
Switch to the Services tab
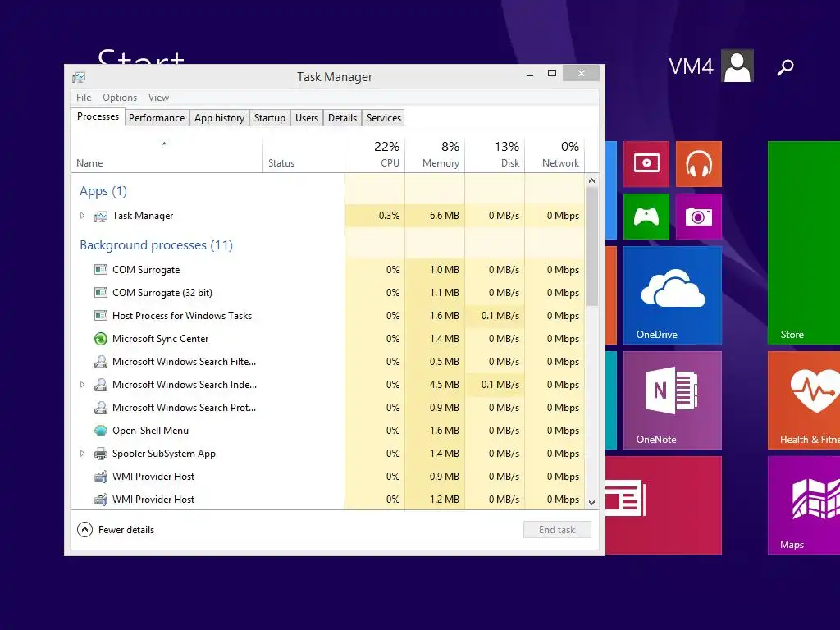point(384,118)
